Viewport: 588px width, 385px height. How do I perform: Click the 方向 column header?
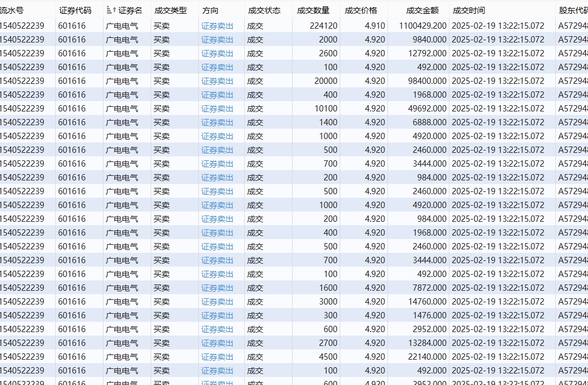coord(210,10)
